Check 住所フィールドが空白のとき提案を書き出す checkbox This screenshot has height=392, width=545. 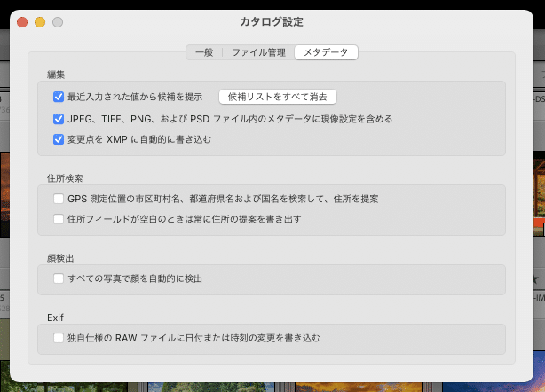(x=59, y=219)
